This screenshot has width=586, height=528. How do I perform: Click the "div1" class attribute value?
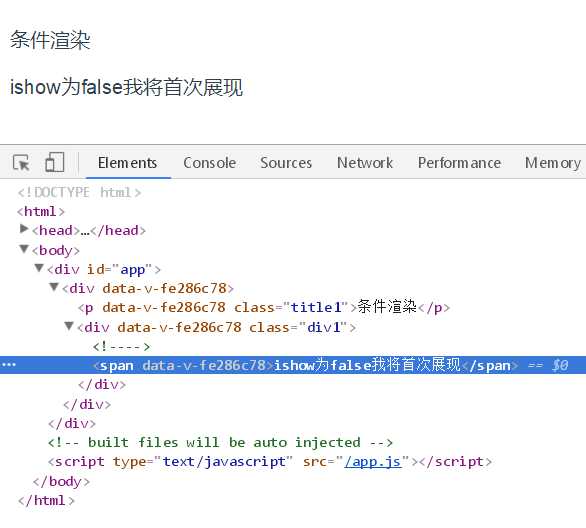(324, 327)
